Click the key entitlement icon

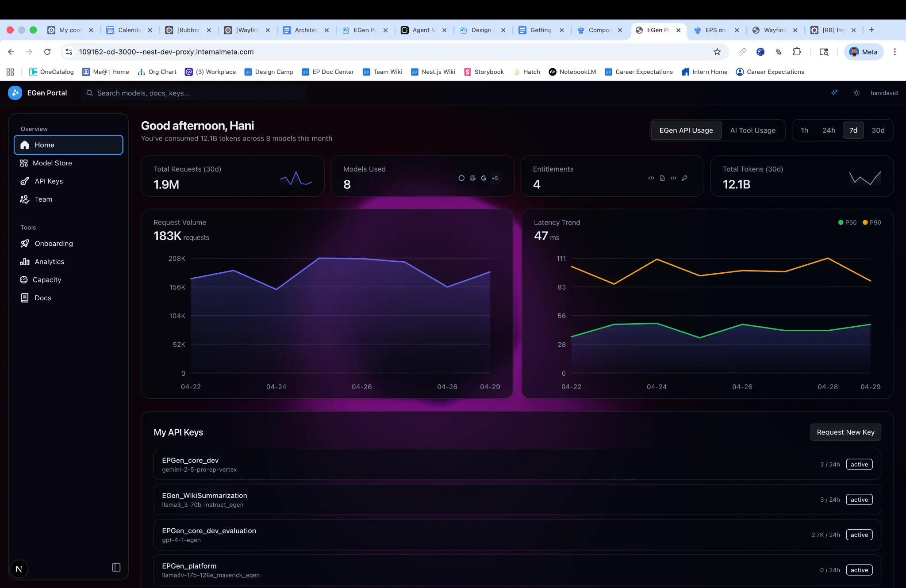685,178
